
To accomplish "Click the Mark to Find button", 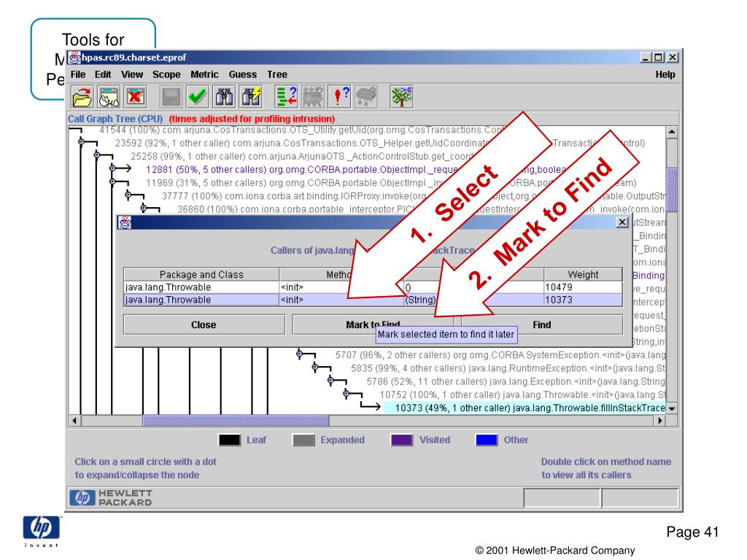I will [x=373, y=324].
